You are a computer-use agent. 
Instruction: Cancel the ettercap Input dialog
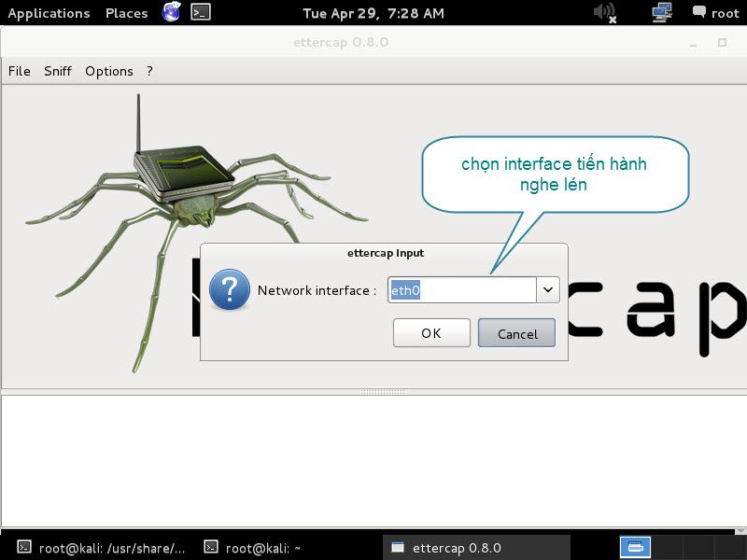tap(517, 333)
